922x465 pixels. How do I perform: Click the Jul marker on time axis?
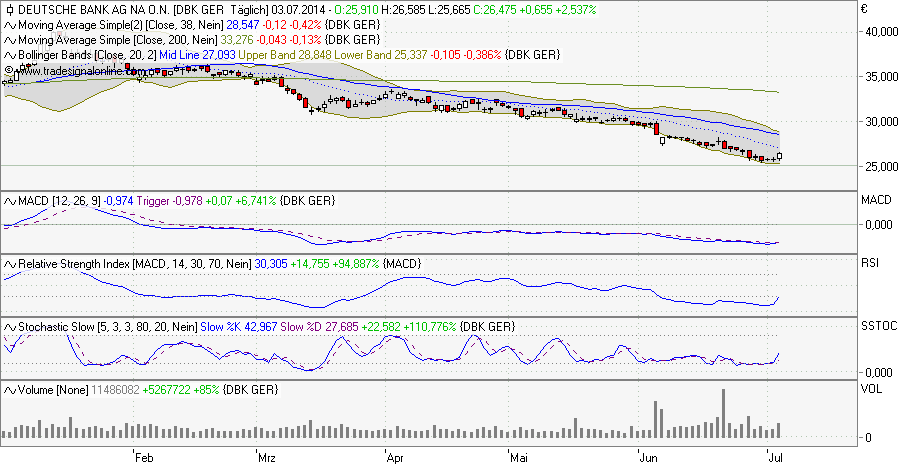777,457
